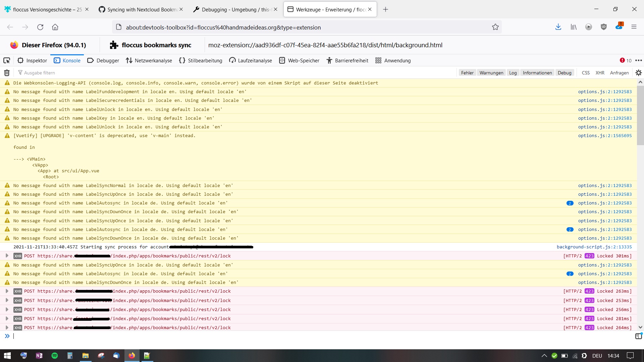Toggle the Fehler filter button
644x362 pixels.
tap(467, 73)
